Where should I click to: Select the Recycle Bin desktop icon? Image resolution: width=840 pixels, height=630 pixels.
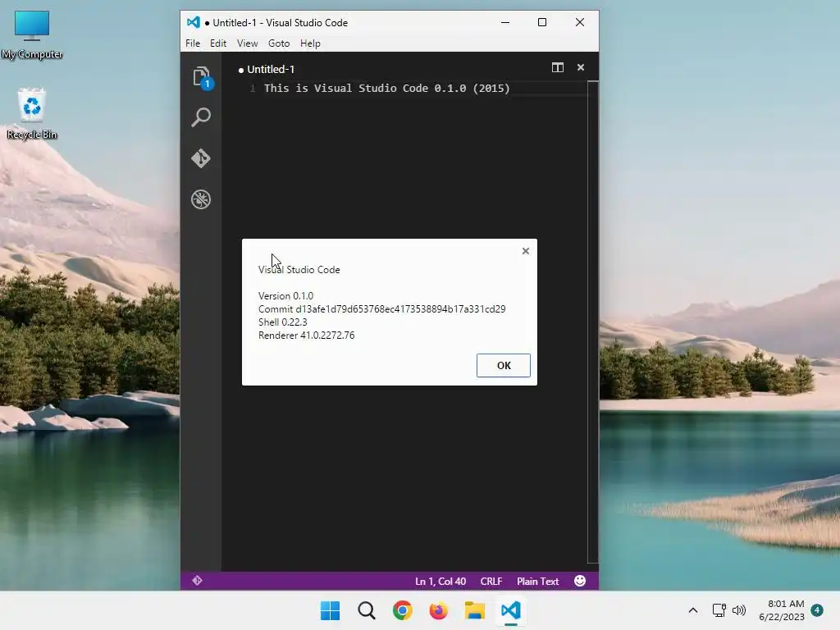[32, 114]
